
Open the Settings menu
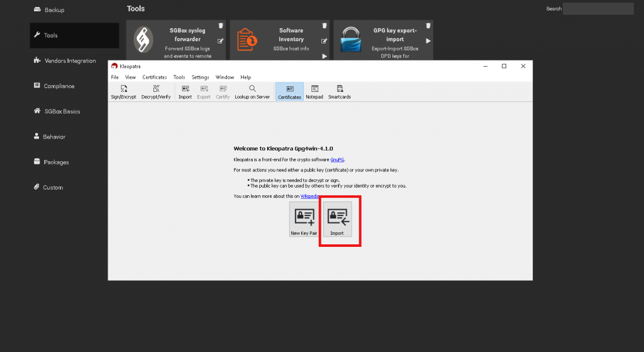[x=200, y=77]
